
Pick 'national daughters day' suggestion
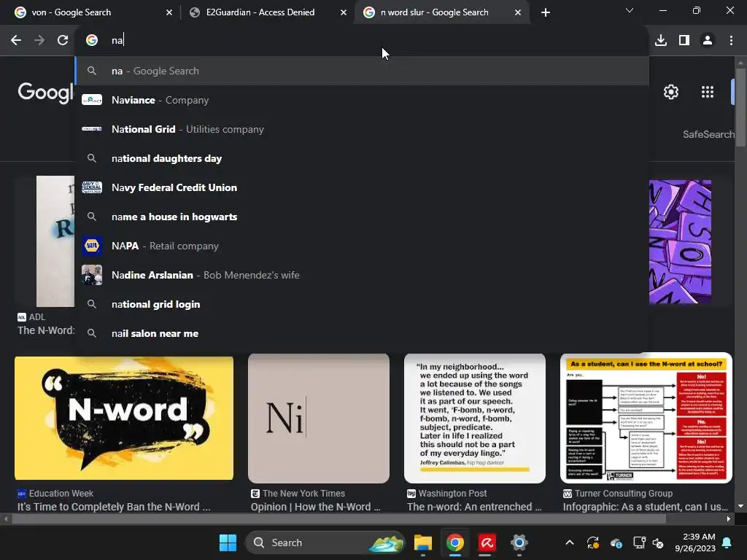362,158
